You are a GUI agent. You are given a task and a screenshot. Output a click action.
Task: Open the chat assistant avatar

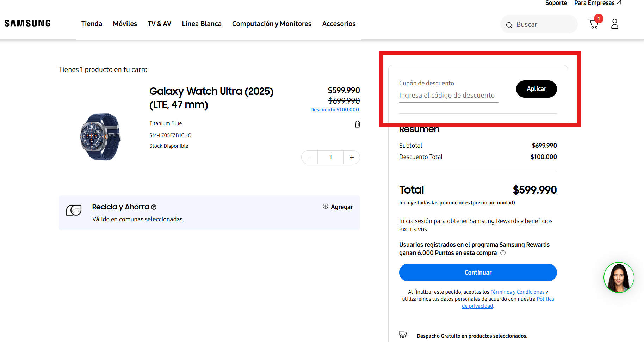pyautogui.click(x=619, y=278)
